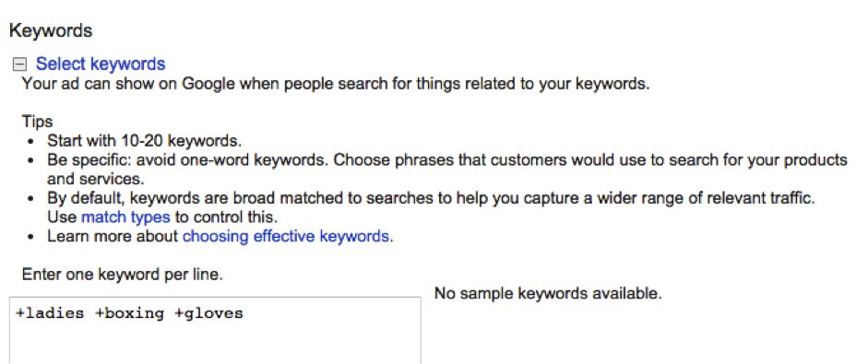Click the Enter one keyword per line label
The image size is (868, 364).
123,275
